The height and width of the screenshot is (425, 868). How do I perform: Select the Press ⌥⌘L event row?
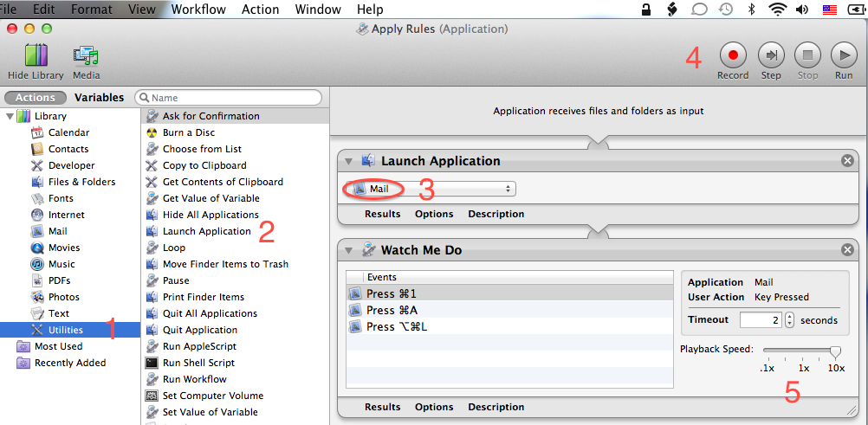(x=509, y=326)
